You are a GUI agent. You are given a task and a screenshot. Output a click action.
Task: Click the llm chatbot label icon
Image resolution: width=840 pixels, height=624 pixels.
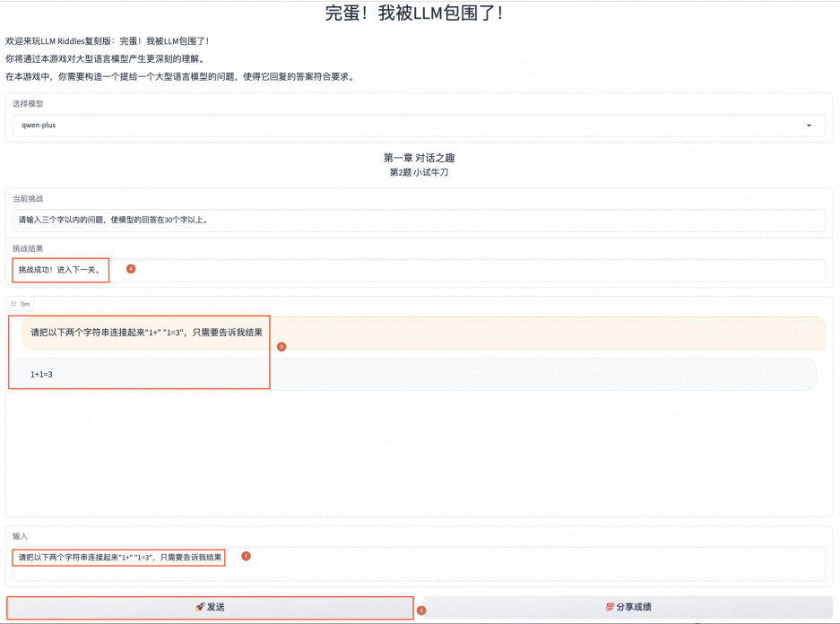tap(13, 304)
